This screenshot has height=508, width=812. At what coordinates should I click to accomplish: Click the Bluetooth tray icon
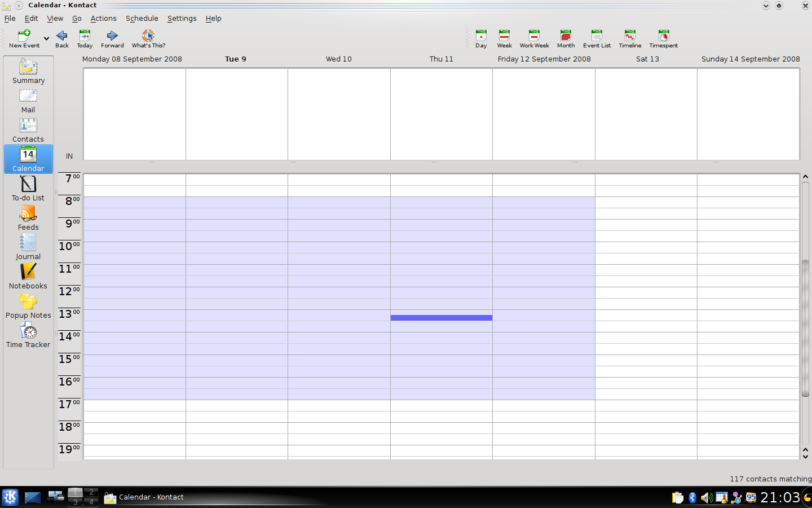tap(692, 498)
